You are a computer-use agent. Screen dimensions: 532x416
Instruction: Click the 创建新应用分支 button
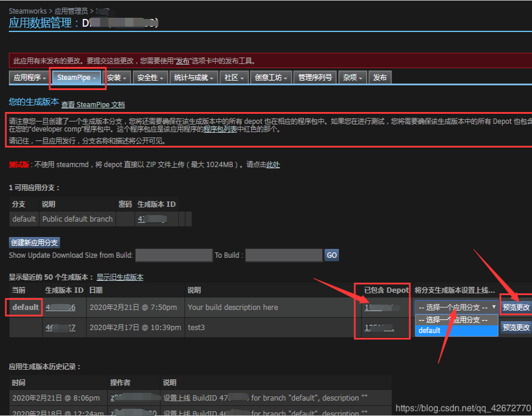pyautogui.click(x=34, y=242)
